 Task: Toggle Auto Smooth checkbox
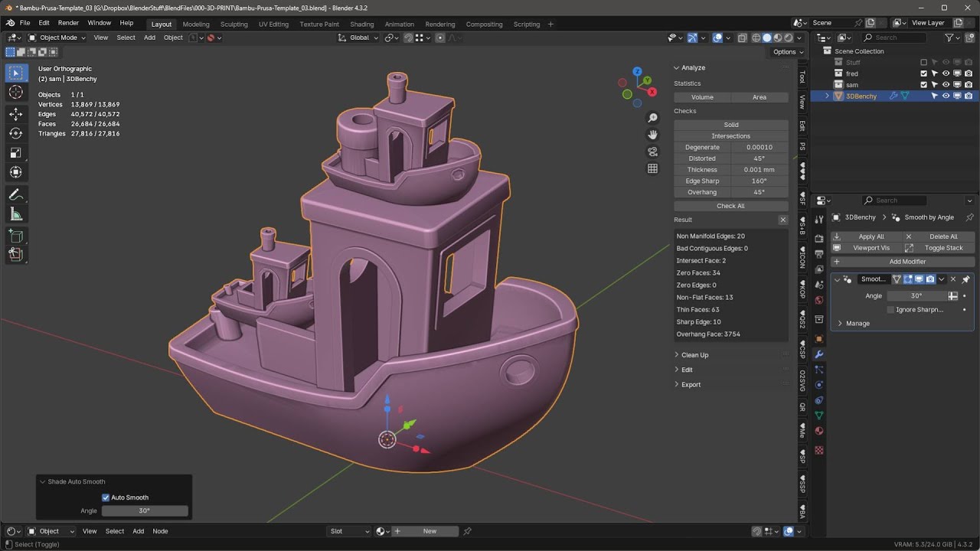pos(106,497)
